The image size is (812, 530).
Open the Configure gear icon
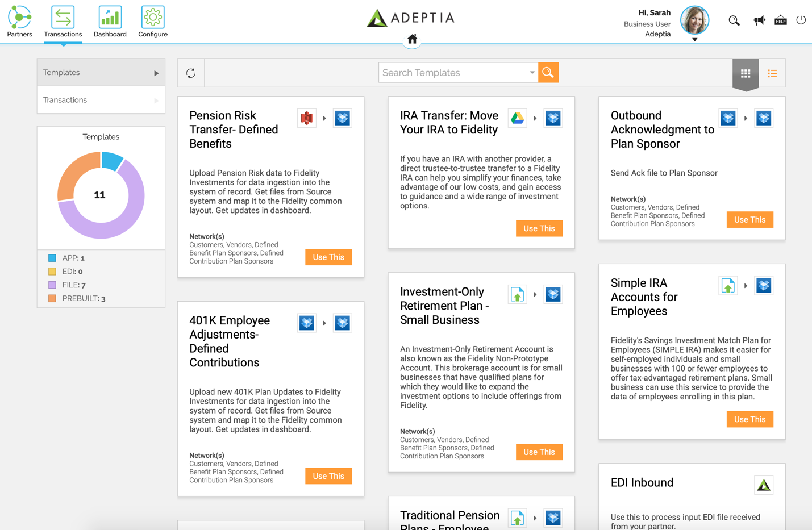(153, 18)
